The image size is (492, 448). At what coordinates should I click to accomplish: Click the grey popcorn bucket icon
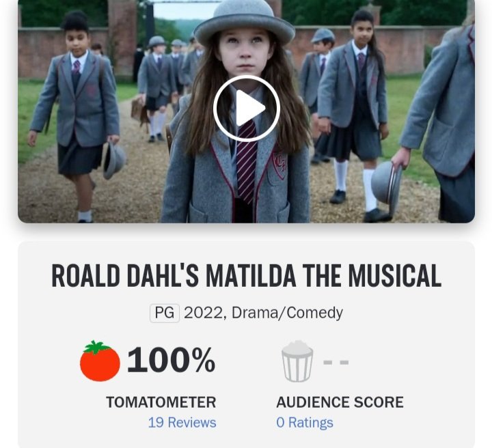(297, 361)
